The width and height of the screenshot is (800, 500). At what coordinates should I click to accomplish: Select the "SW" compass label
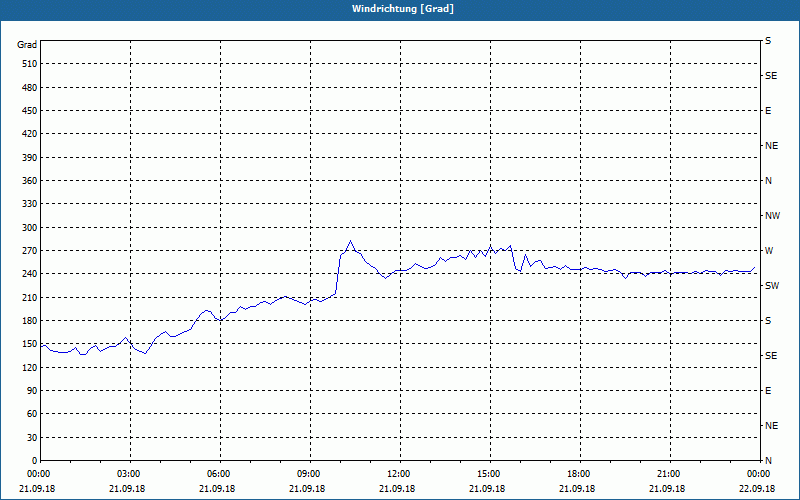click(772, 286)
